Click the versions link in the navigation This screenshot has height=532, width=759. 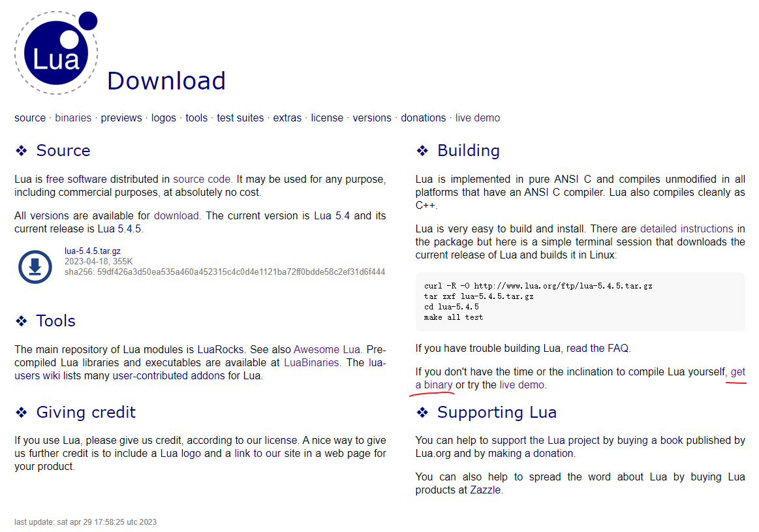pos(372,117)
